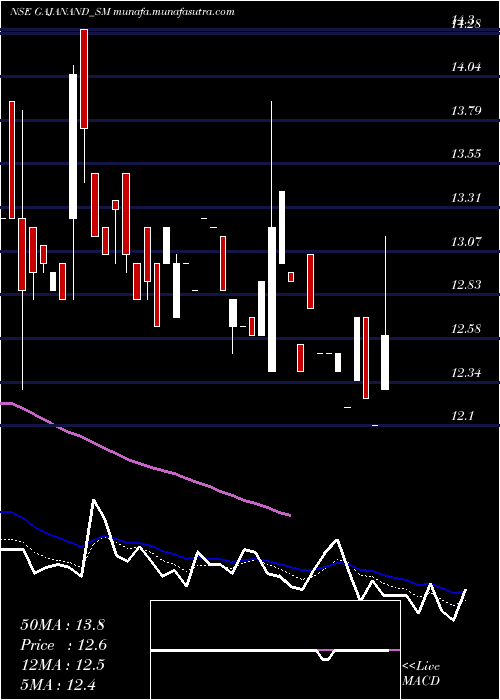Click the <<Live MACD label

click(x=421, y=674)
